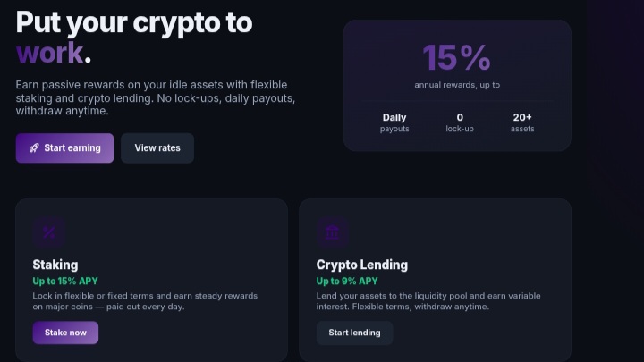Tap the Stake now button
Image resolution: width=644 pixels, height=362 pixels.
pyautogui.click(x=65, y=333)
